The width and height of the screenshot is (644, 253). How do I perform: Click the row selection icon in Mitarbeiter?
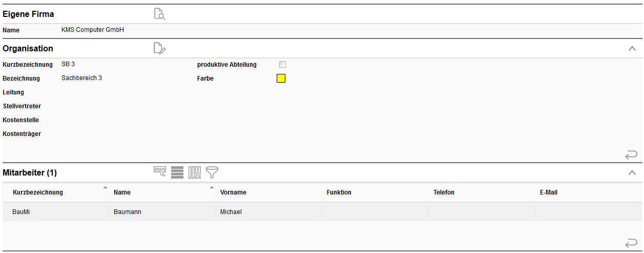(160, 172)
